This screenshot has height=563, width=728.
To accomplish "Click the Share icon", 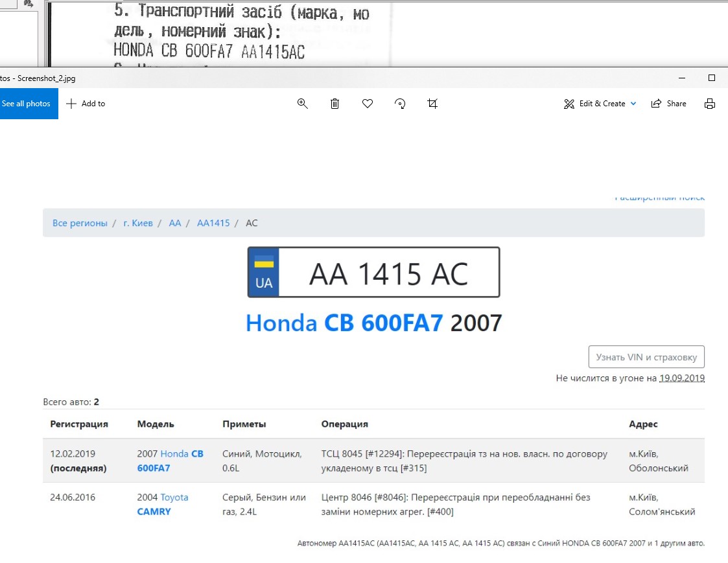I will [x=656, y=104].
